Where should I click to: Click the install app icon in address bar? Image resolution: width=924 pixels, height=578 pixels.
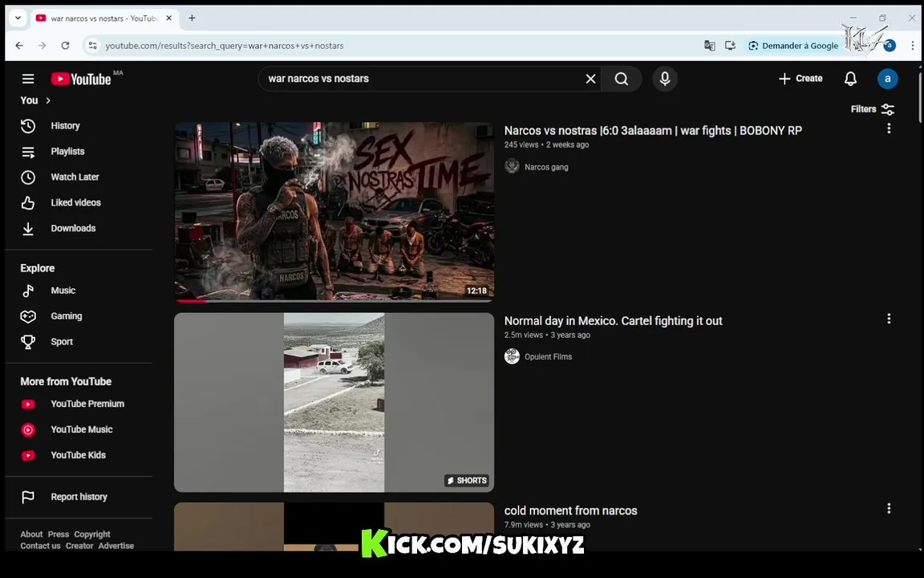point(730,46)
